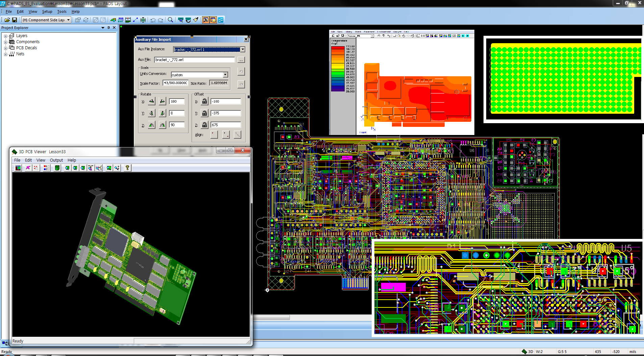
Task: Click the Save floppy disk icon
Action: pos(15,20)
